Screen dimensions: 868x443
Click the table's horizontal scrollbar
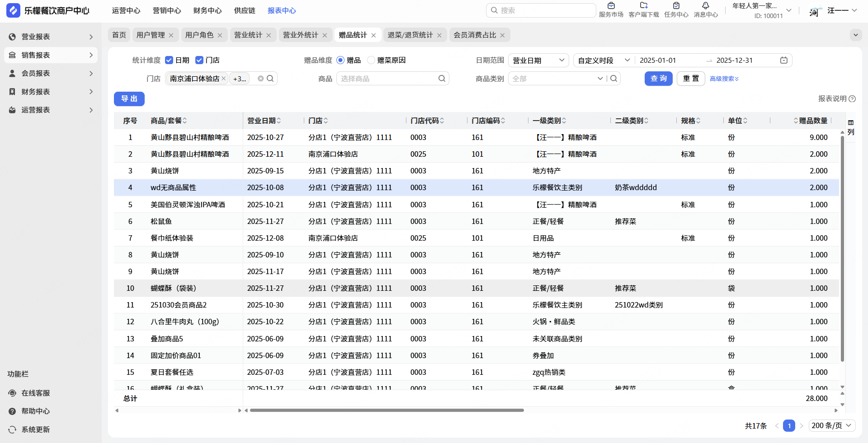point(387,410)
